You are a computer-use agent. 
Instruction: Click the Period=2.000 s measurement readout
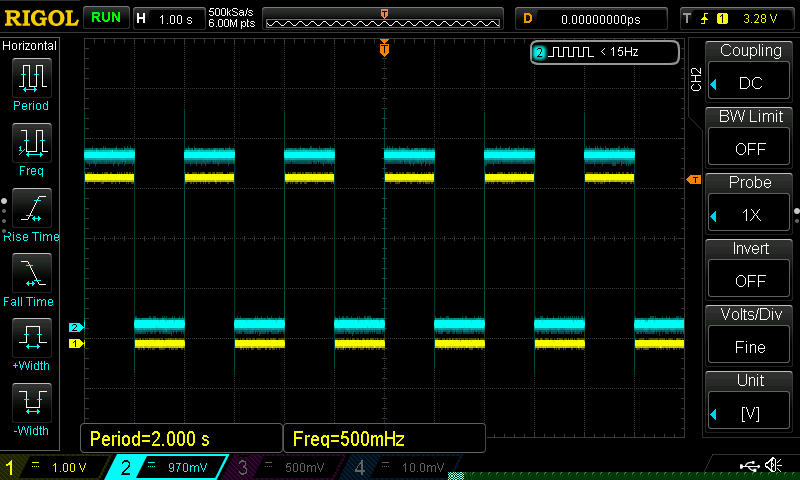[x=181, y=438]
